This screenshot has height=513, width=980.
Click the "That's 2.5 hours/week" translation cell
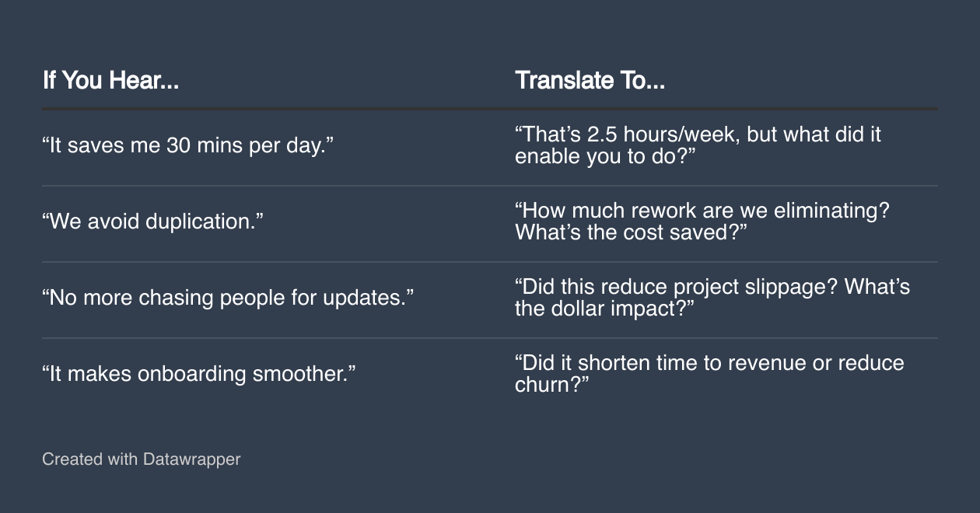(697, 145)
